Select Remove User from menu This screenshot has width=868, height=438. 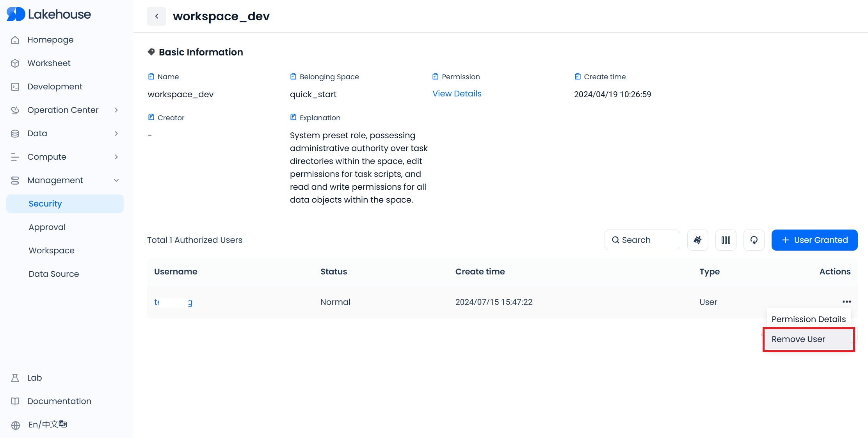(x=799, y=339)
